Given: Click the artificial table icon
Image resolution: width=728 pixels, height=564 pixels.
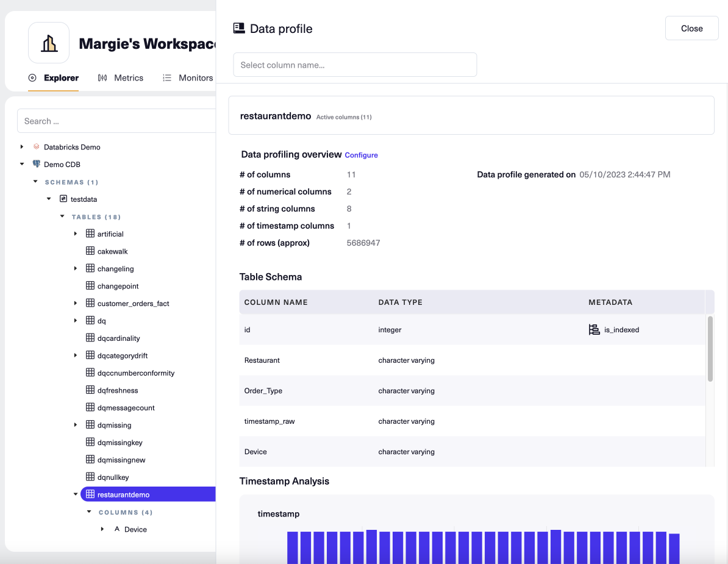Looking at the screenshot, I should [x=89, y=234].
